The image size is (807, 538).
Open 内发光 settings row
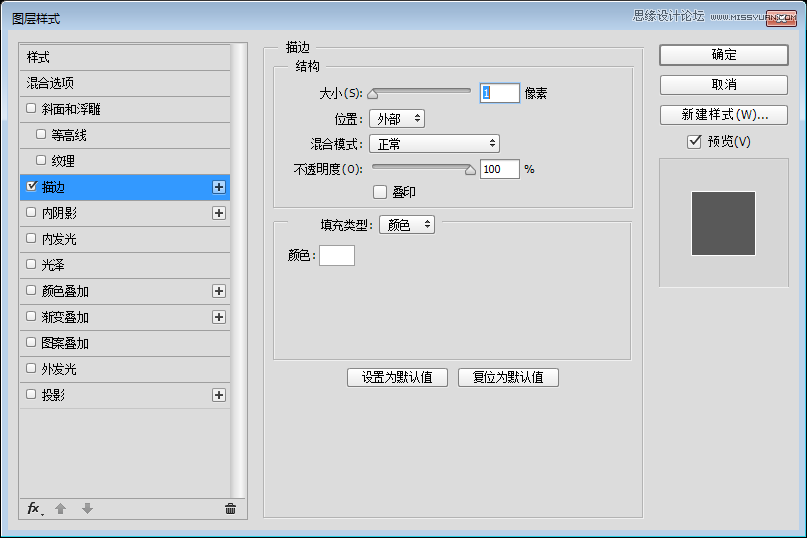click(x=125, y=239)
